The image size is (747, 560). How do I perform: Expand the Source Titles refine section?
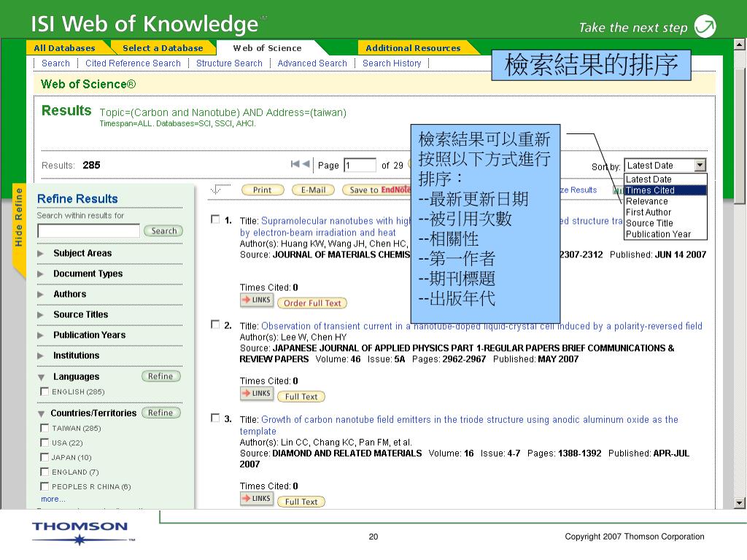(41, 315)
